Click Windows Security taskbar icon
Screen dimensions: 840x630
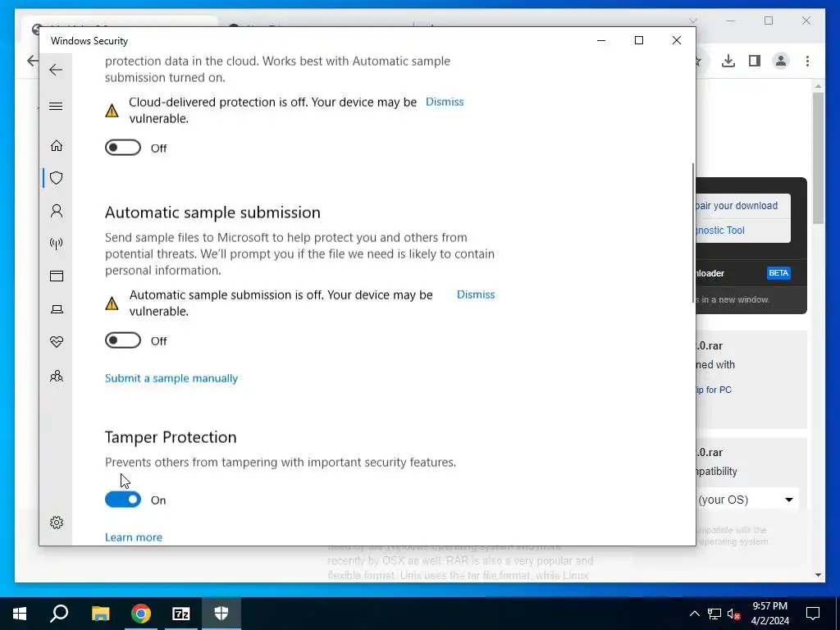[221, 614]
